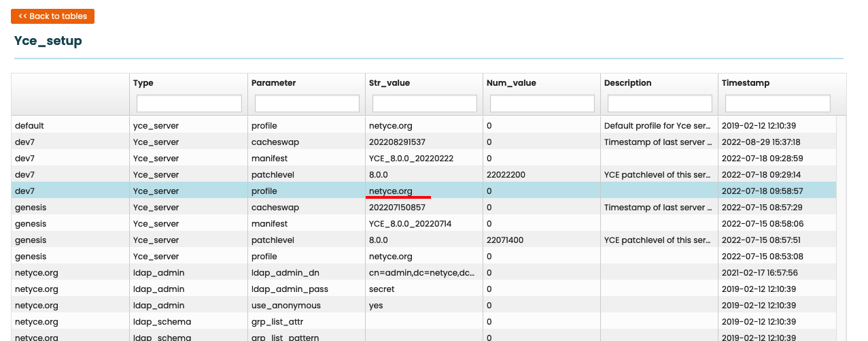Click the Timestamp filter input field
Viewport: 868px width, 341px height.
(x=778, y=103)
